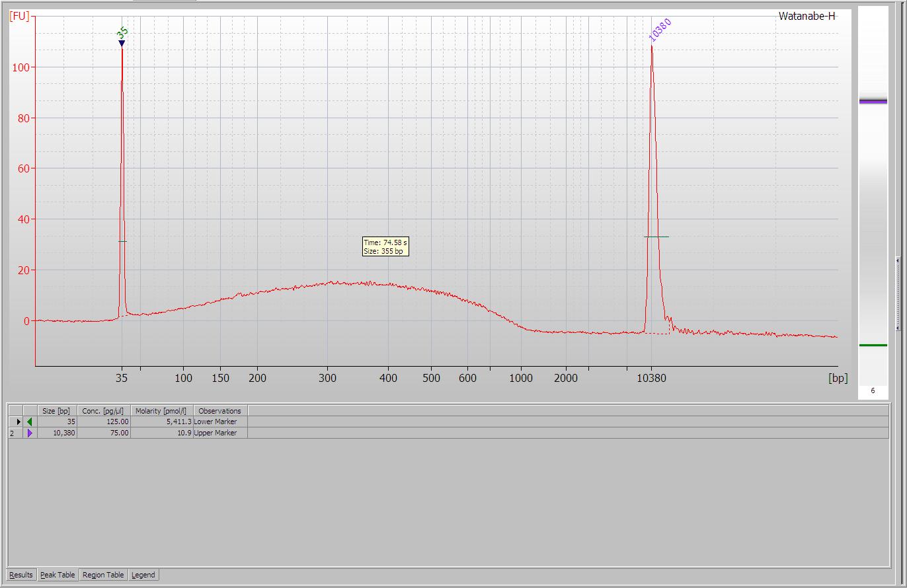
Task: Select the black row pointer arrow in first row
Action: 19,422
